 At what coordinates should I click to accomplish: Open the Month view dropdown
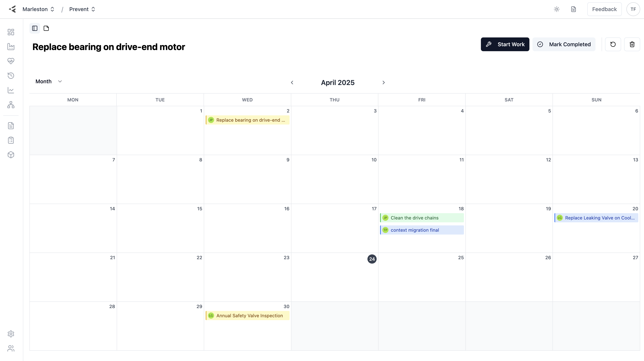coord(49,82)
